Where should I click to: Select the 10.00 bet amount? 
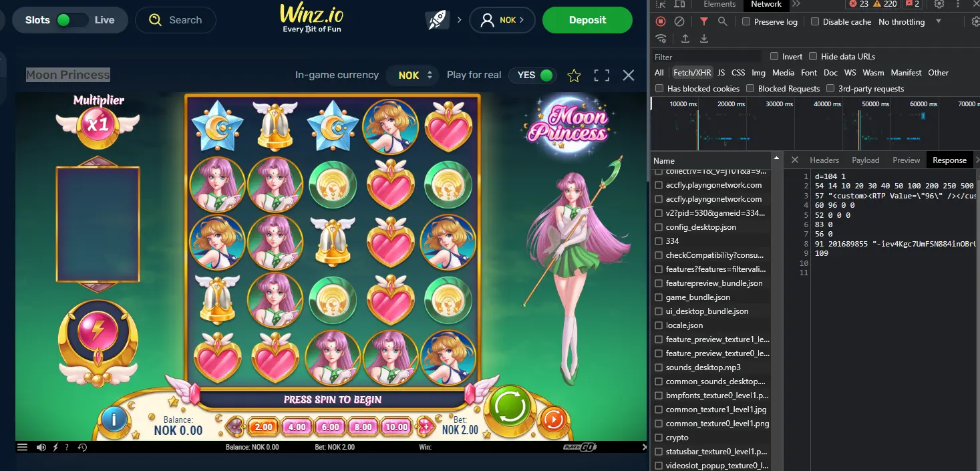pos(397,426)
